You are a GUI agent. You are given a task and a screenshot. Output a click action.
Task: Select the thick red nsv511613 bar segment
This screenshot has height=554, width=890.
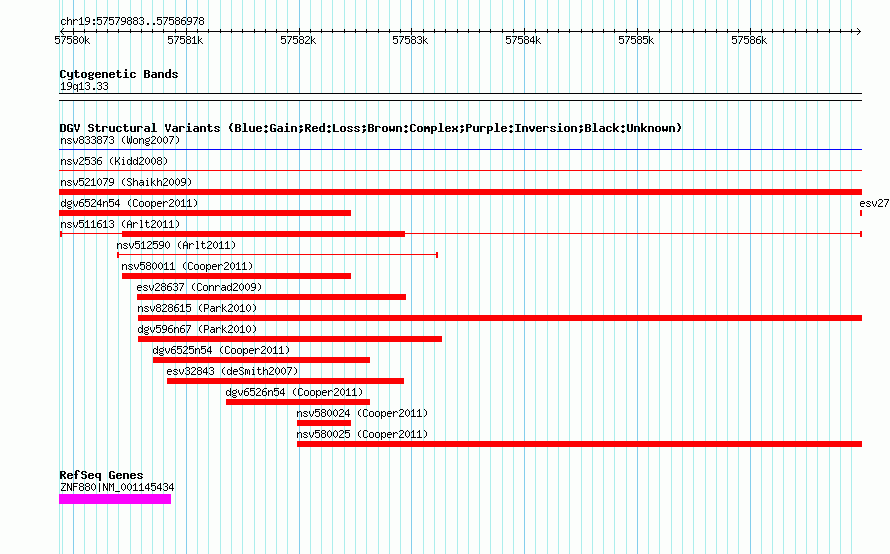pos(263,234)
